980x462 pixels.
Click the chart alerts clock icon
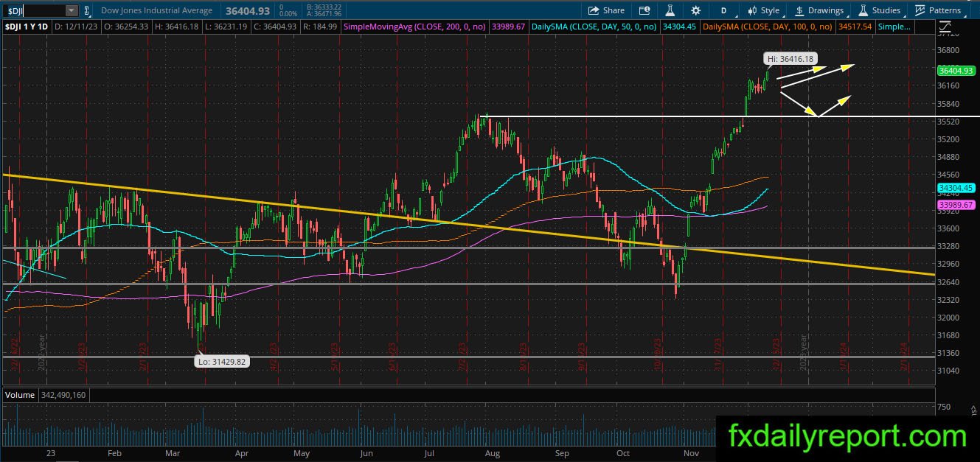click(644, 10)
